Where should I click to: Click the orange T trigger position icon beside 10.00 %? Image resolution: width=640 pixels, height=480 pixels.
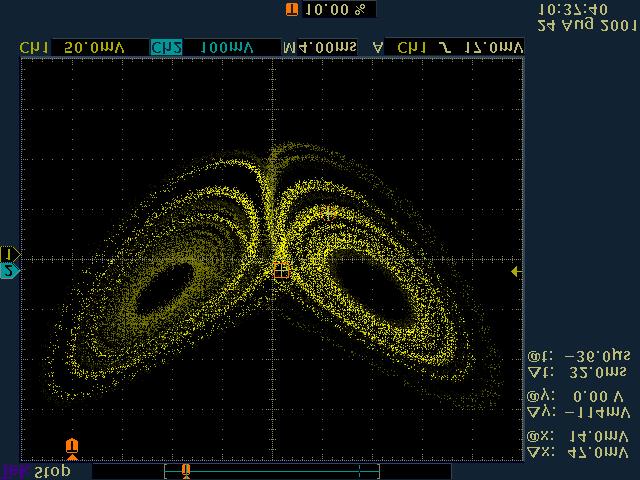[292, 9]
